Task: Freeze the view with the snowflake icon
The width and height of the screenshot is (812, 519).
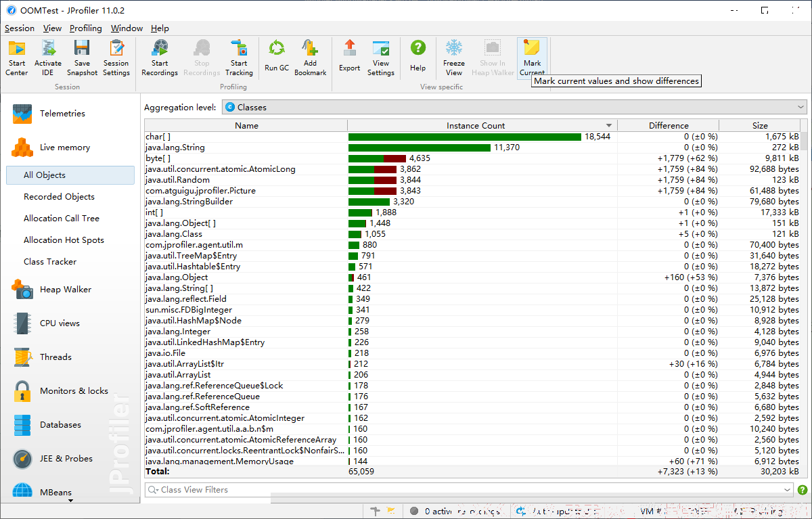Action: (454, 58)
